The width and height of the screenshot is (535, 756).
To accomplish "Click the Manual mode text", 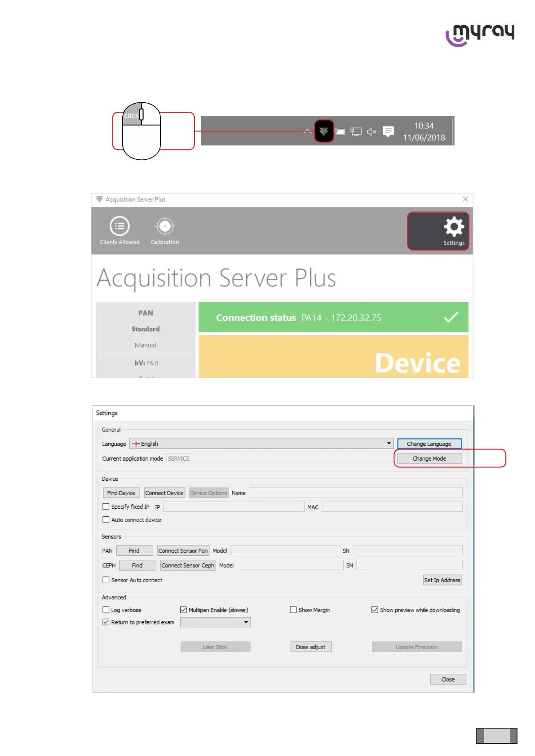I will [146, 345].
